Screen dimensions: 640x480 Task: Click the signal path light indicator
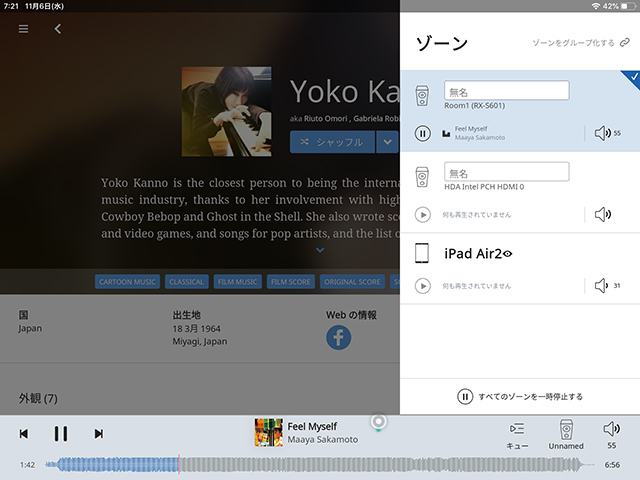click(x=378, y=422)
